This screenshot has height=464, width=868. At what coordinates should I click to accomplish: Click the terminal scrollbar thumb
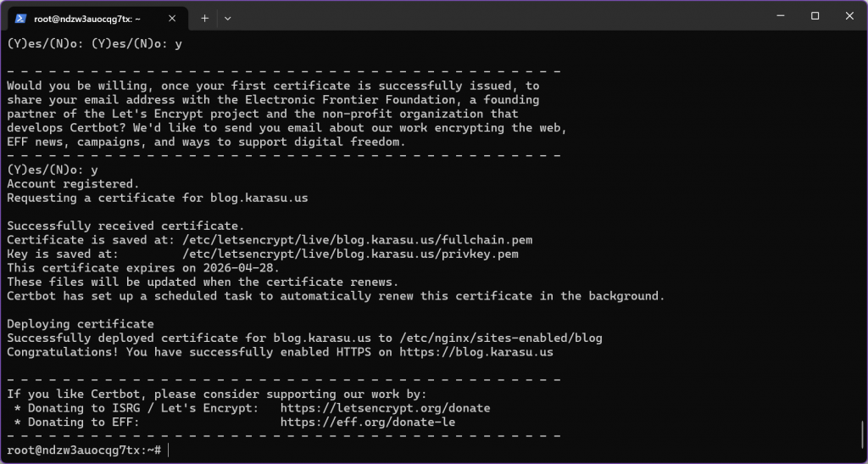[863, 431]
